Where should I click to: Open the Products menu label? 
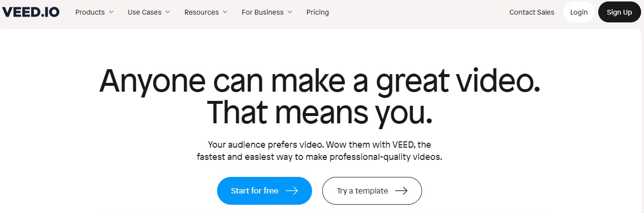pos(90,12)
